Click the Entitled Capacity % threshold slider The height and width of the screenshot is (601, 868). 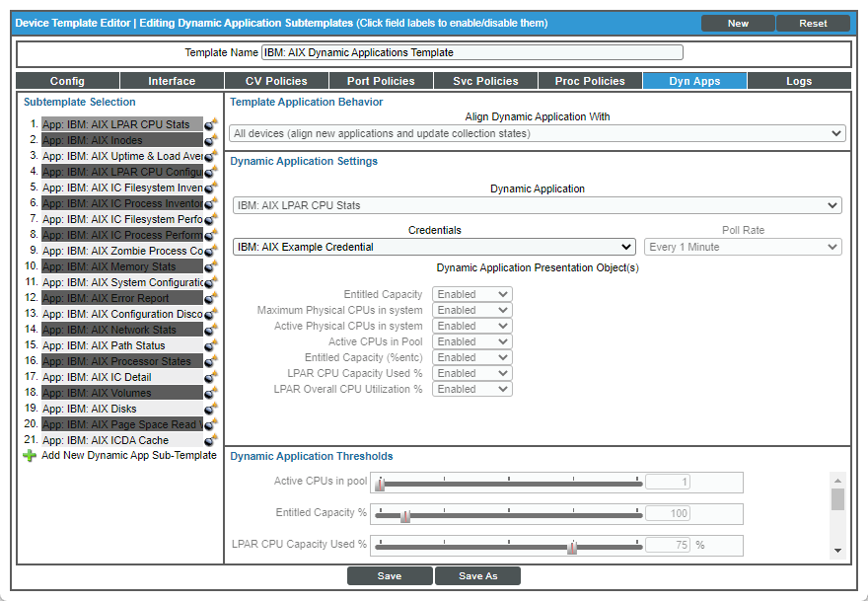508,515
